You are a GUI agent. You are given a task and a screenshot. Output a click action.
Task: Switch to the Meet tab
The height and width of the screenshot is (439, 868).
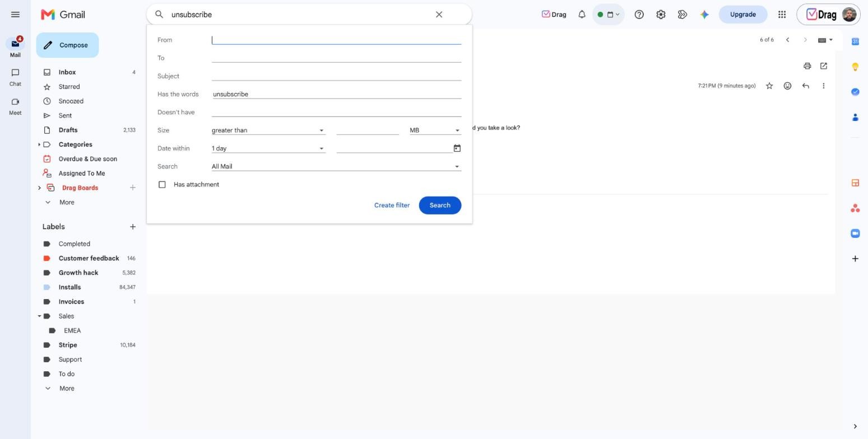coord(15,106)
